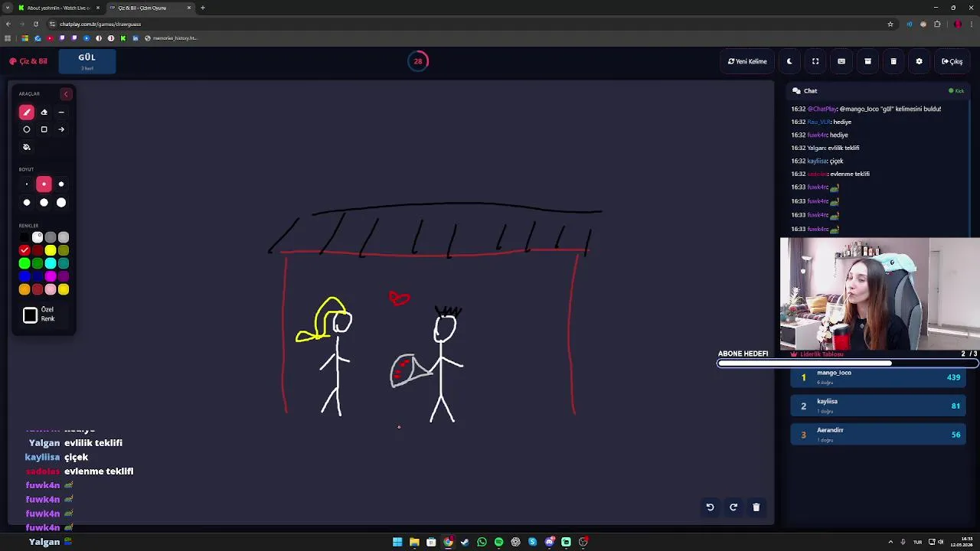The height and width of the screenshot is (551, 980).
Task: Click the Çiz & Bil logo
Action: (28, 61)
